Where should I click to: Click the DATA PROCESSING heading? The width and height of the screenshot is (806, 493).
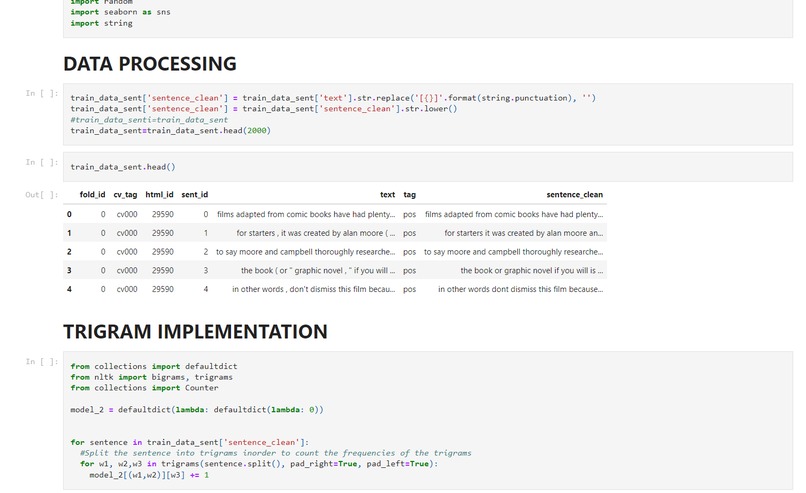pyautogui.click(x=150, y=64)
